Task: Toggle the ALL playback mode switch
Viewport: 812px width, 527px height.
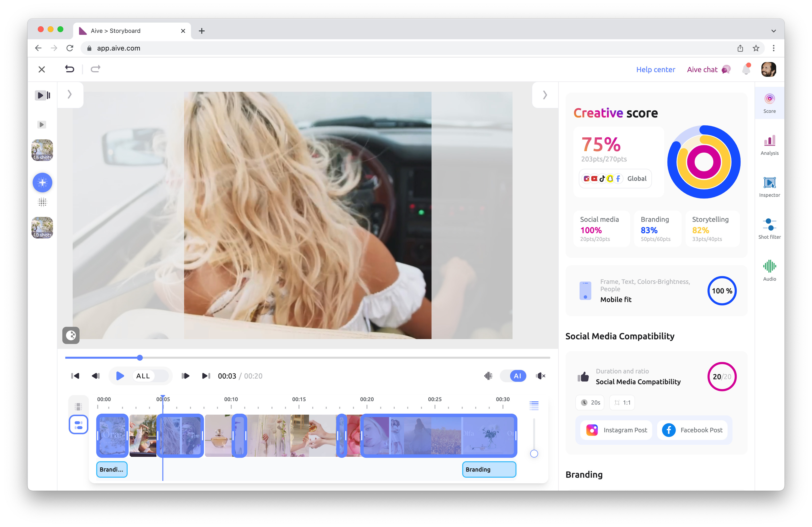Action: click(150, 376)
